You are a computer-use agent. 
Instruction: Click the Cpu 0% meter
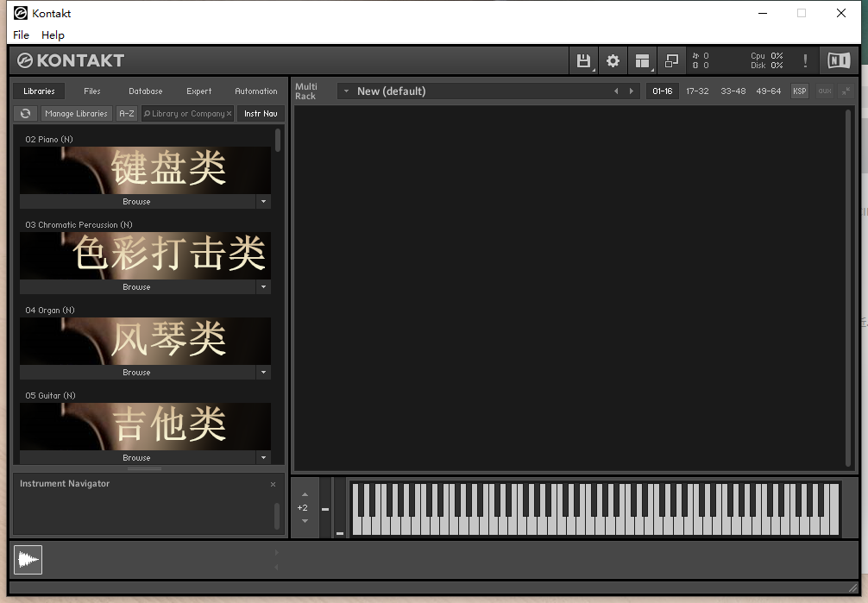pyautogui.click(x=767, y=56)
